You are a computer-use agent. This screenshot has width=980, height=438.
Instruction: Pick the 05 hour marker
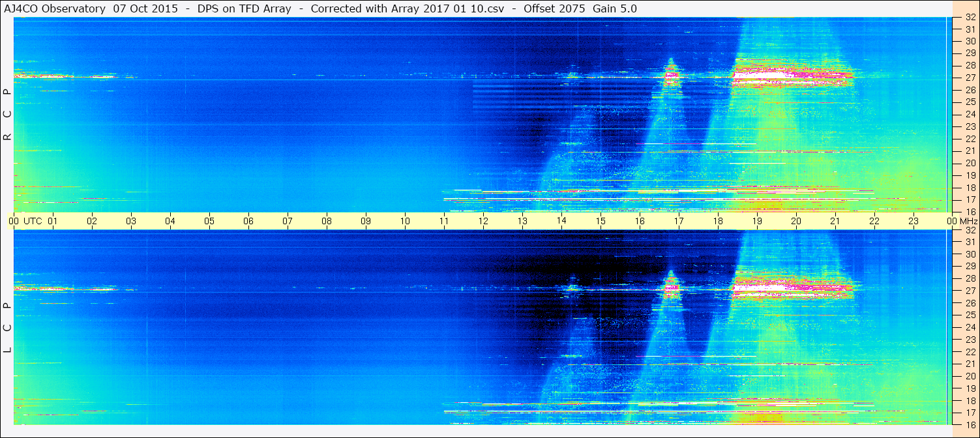coord(209,221)
